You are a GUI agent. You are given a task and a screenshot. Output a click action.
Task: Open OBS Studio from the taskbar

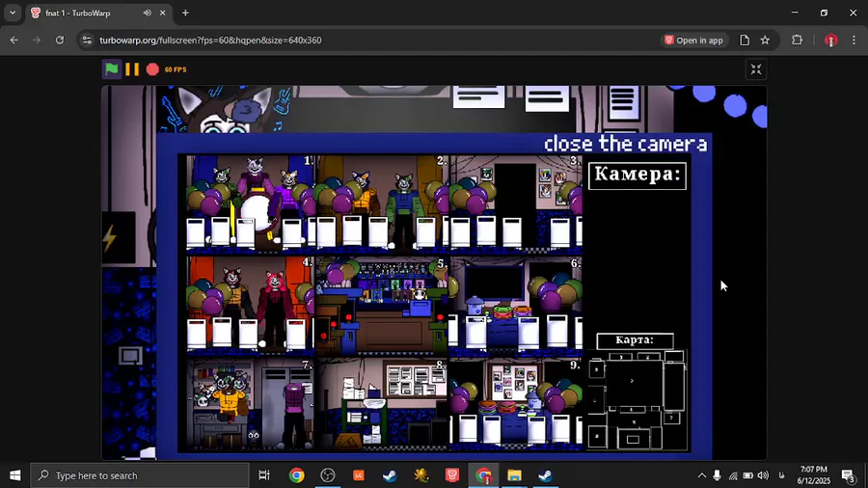pos(328,475)
